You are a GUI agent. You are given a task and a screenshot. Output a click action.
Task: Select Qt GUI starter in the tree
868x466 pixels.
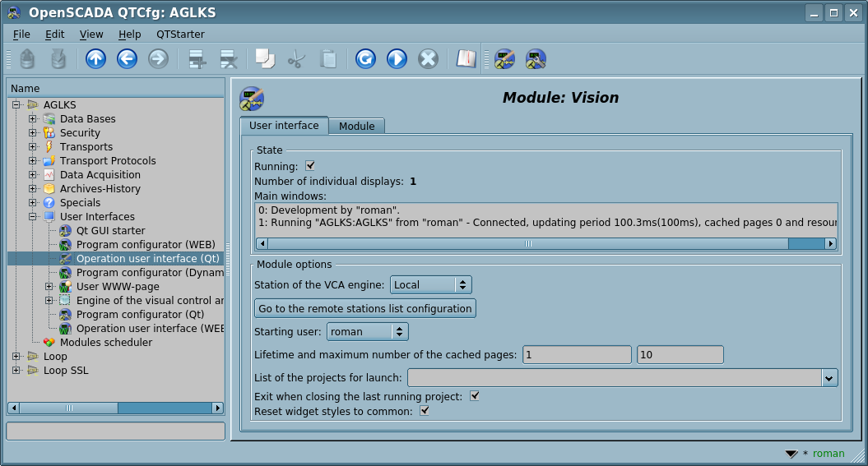click(x=110, y=230)
